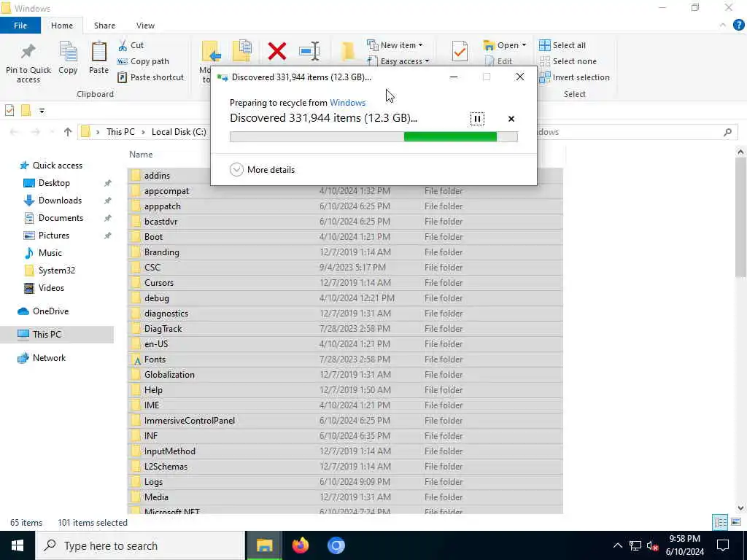Click the Up one level arrow
Viewport: 747px width, 560px height.
click(x=68, y=132)
